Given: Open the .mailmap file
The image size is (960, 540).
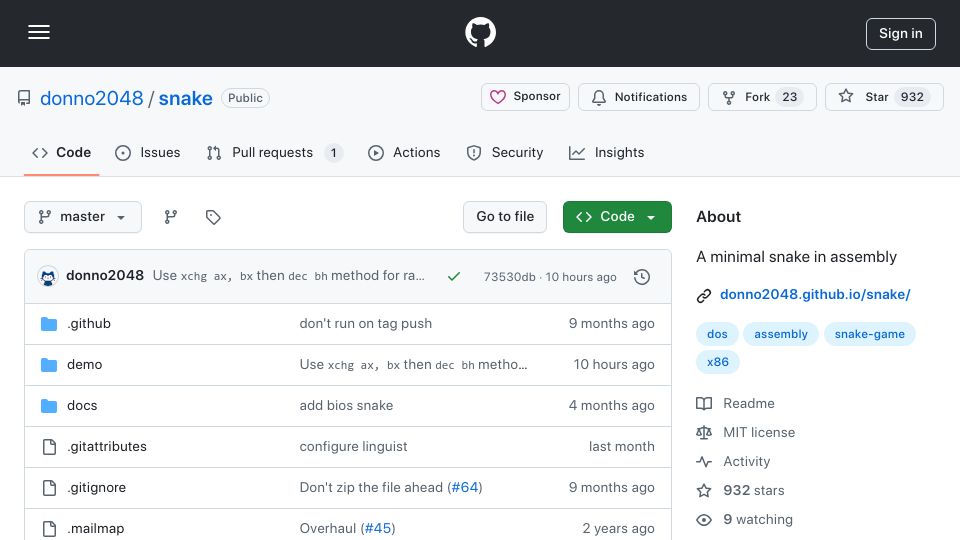Looking at the screenshot, I should (95, 528).
